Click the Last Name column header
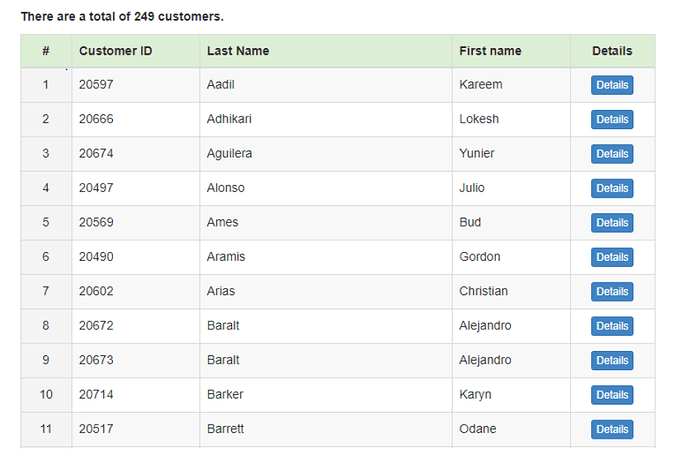This screenshot has height=467, width=690. pos(238,51)
